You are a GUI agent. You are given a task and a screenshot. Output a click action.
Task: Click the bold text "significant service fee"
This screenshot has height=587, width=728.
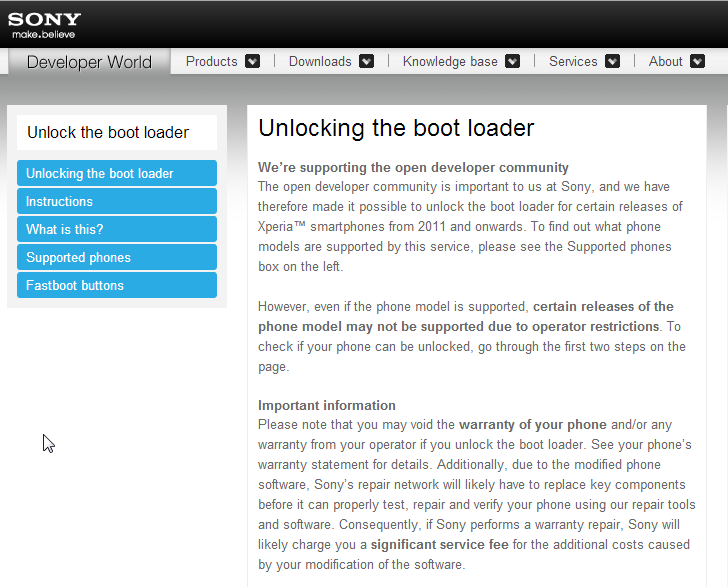point(440,544)
